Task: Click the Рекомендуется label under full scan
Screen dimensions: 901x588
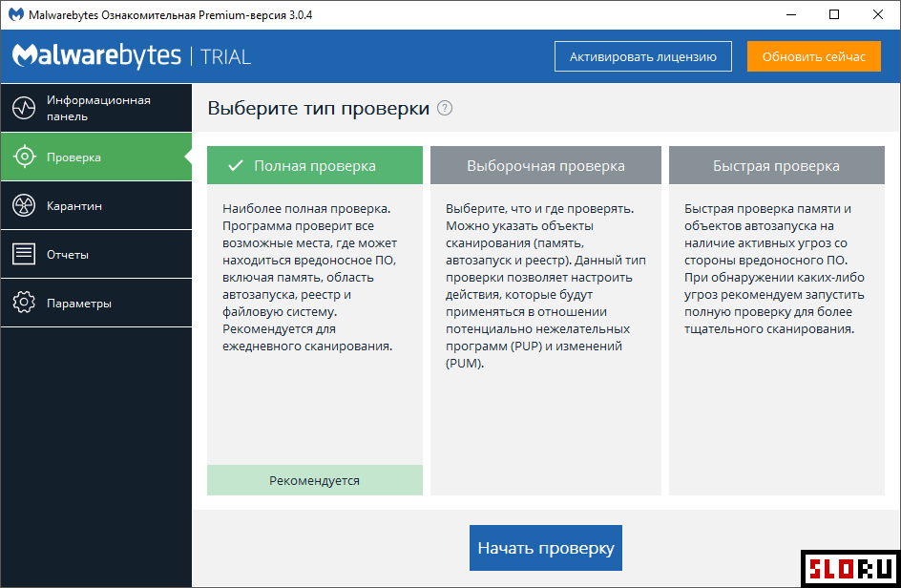Action: pyautogui.click(x=314, y=480)
